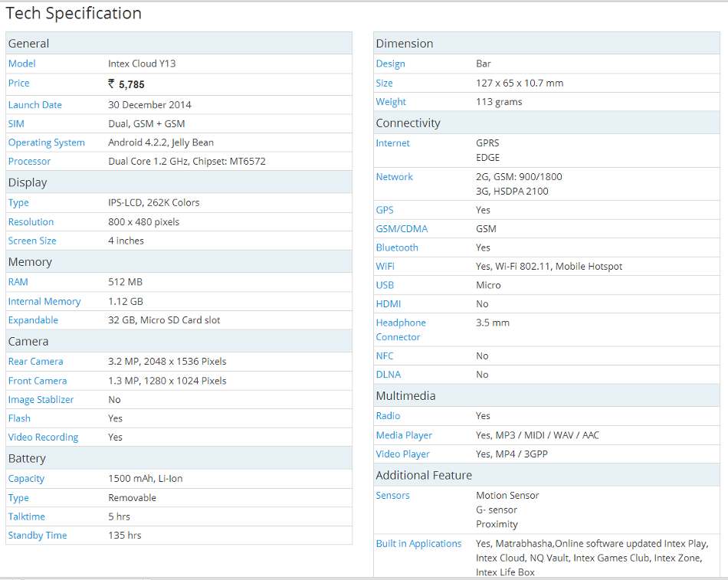Screen dimensions: 728x580
Task: Click the Standby Time link
Action: point(37,536)
